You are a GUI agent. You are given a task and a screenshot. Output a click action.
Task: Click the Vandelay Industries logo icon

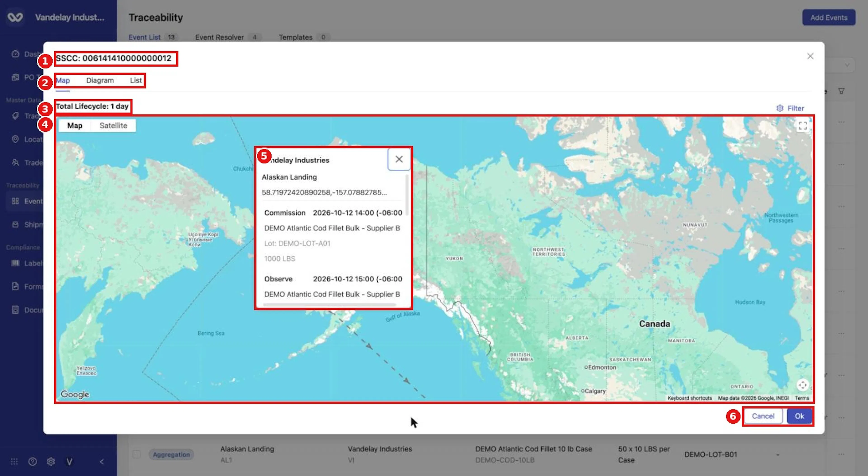(16, 17)
